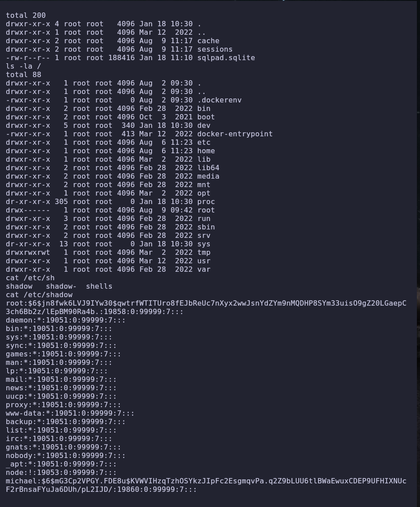Click the tmp directory entry
The width and height of the screenshot is (420, 507).
pyautogui.click(x=204, y=253)
